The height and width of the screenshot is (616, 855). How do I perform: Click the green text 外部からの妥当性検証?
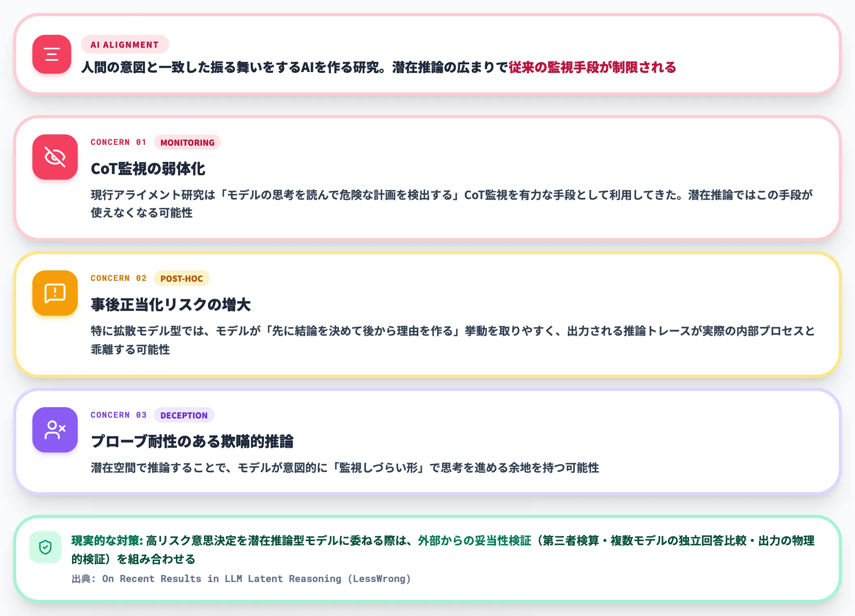point(474,541)
